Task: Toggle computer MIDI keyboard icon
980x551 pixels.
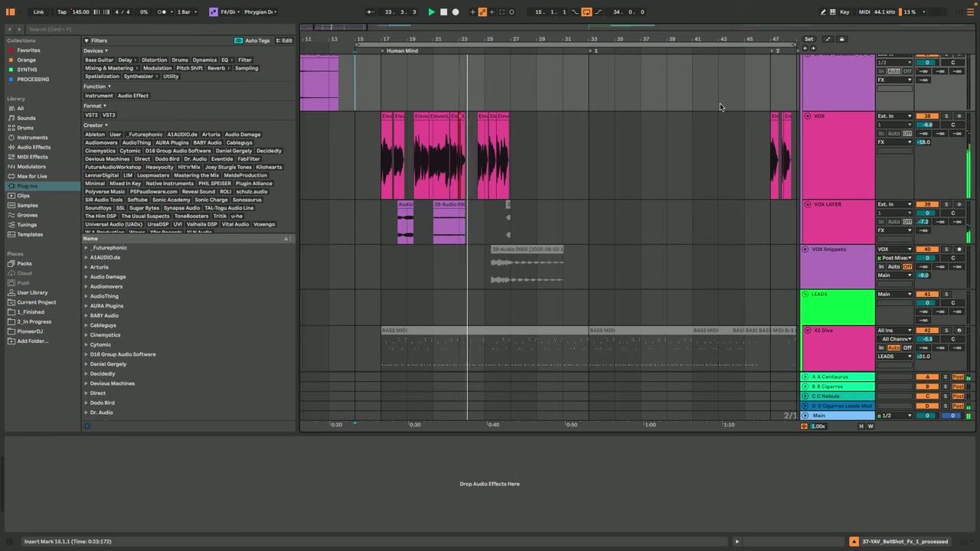Action: pyautogui.click(x=833, y=11)
